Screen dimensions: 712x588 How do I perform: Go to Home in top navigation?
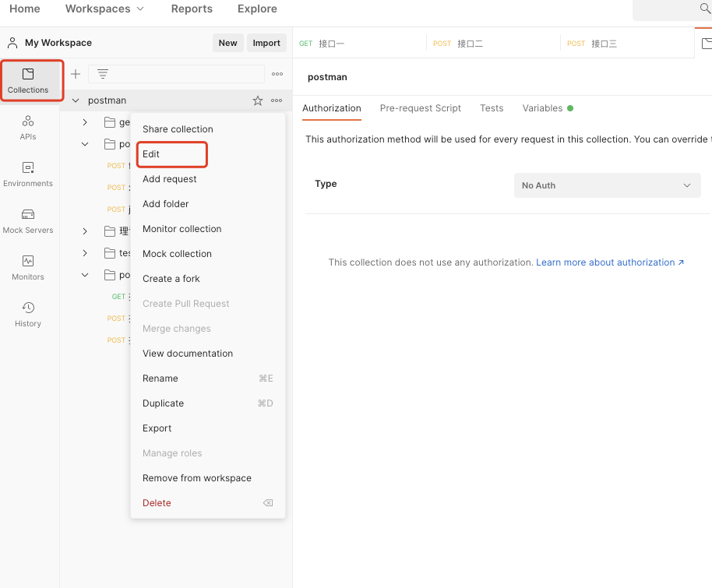click(x=24, y=9)
